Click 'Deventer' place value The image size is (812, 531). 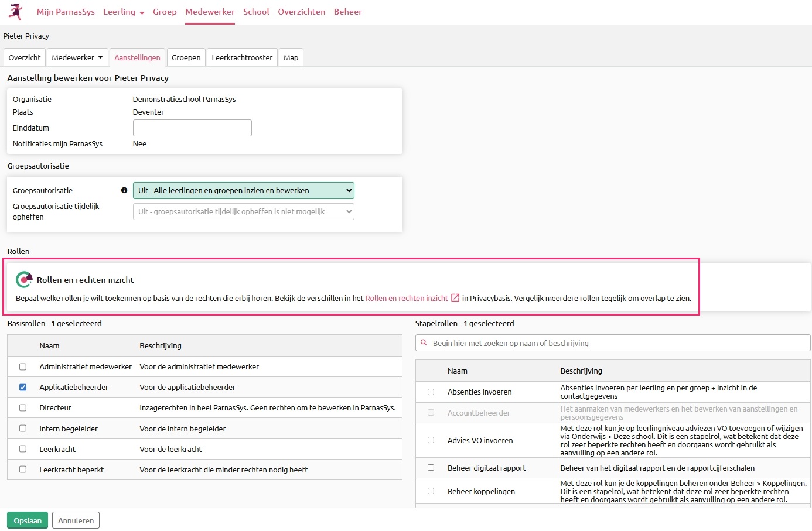148,112
